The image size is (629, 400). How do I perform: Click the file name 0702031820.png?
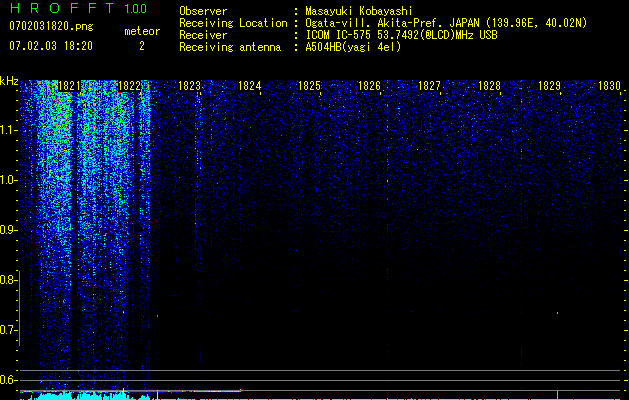tap(51, 26)
